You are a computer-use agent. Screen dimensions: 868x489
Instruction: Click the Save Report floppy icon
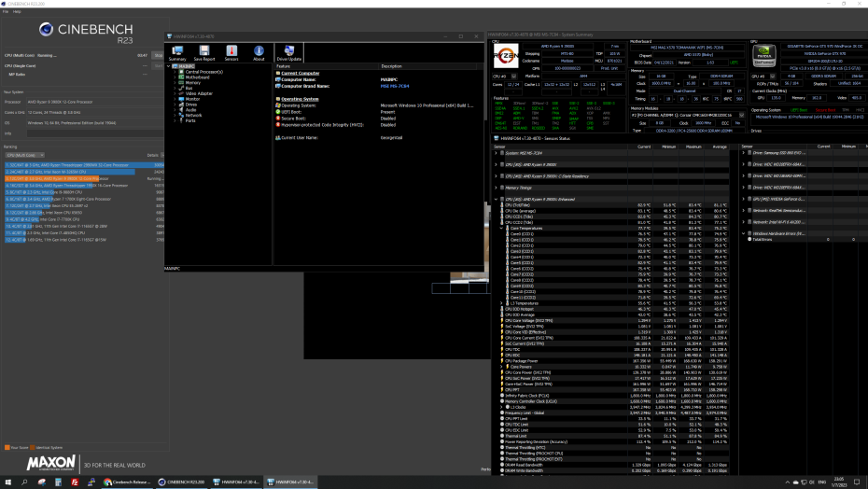tap(204, 53)
